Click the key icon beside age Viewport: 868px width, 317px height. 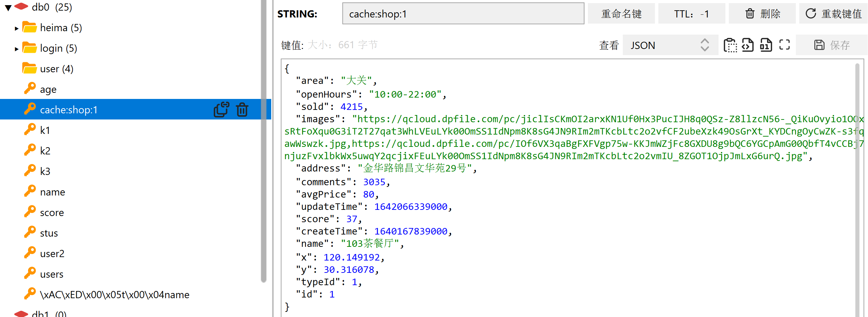click(30, 88)
